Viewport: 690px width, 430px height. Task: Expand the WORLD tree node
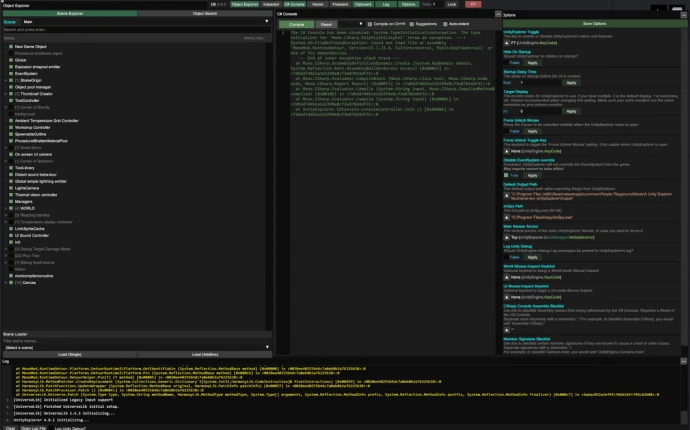[x=6, y=208]
